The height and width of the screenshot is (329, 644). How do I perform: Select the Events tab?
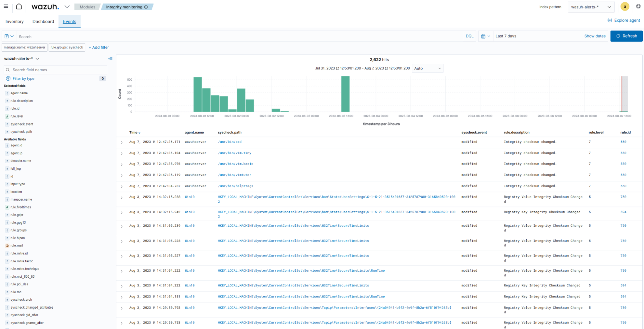(69, 21)
